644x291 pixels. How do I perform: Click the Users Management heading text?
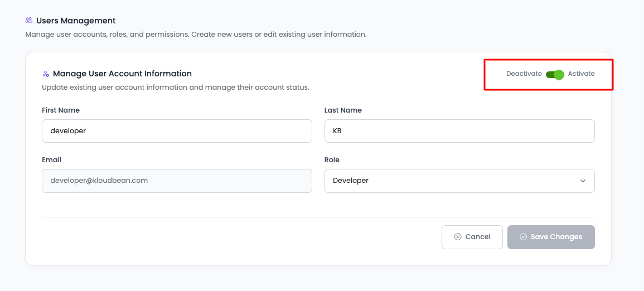tap(76, 21)
